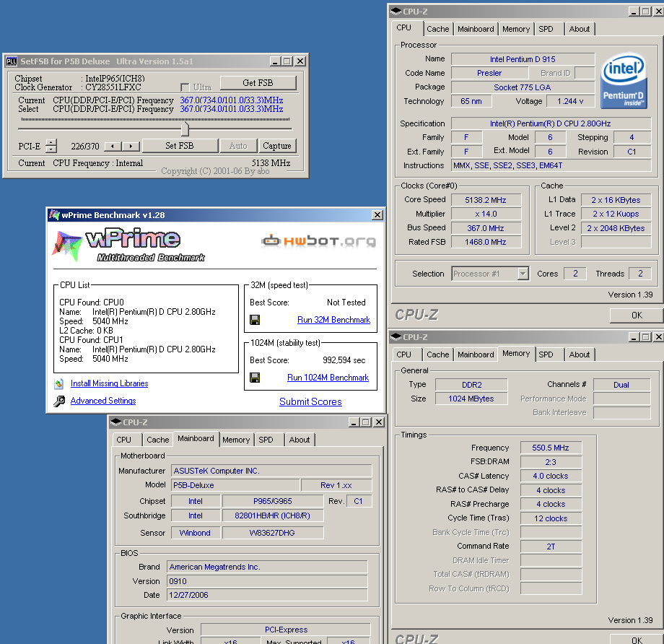Click Memory CPU-Z window title icon
Image resolution: width=664 pixels, height=644 pixels.
(x=396, y=337)
